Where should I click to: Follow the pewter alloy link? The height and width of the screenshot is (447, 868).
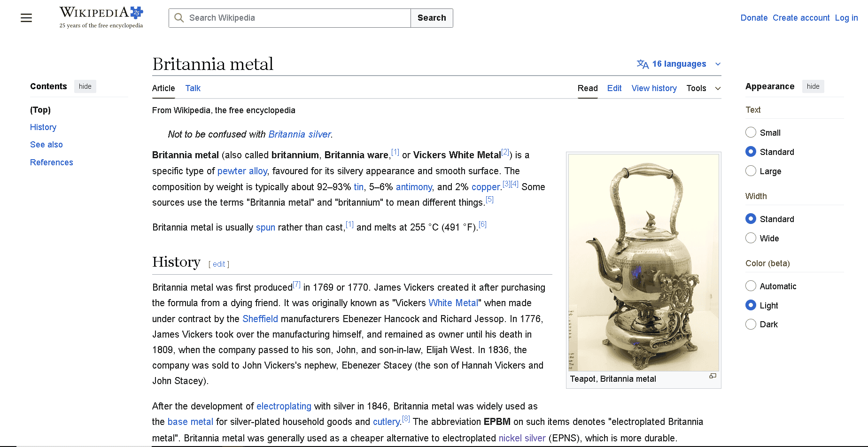[x=242, y=171]
